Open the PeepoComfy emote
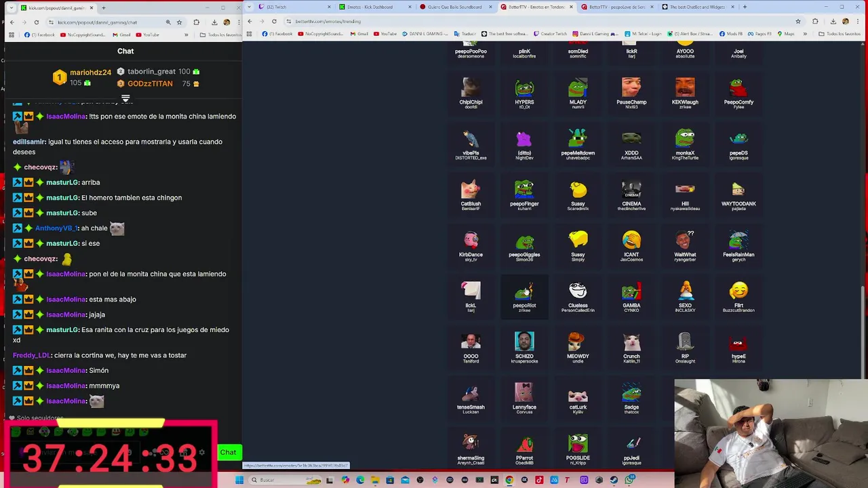The height and width of the screenshot is (488, 868). (x=738, y=94)
